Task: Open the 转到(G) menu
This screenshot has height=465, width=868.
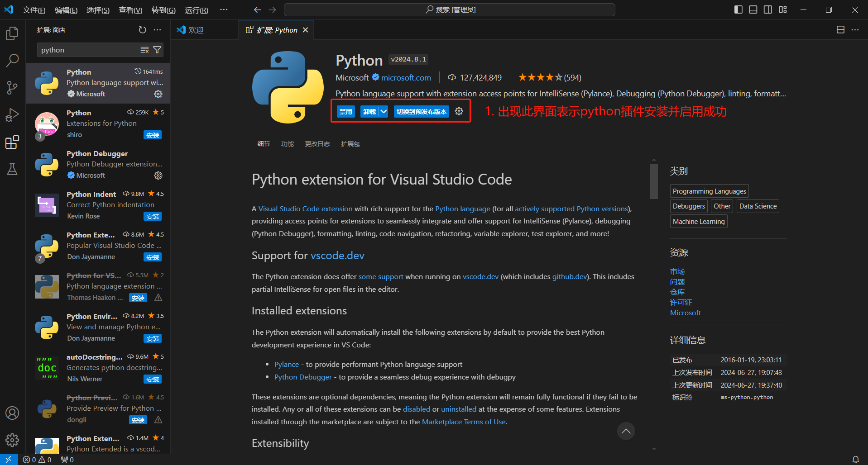Action: point(163,10)
